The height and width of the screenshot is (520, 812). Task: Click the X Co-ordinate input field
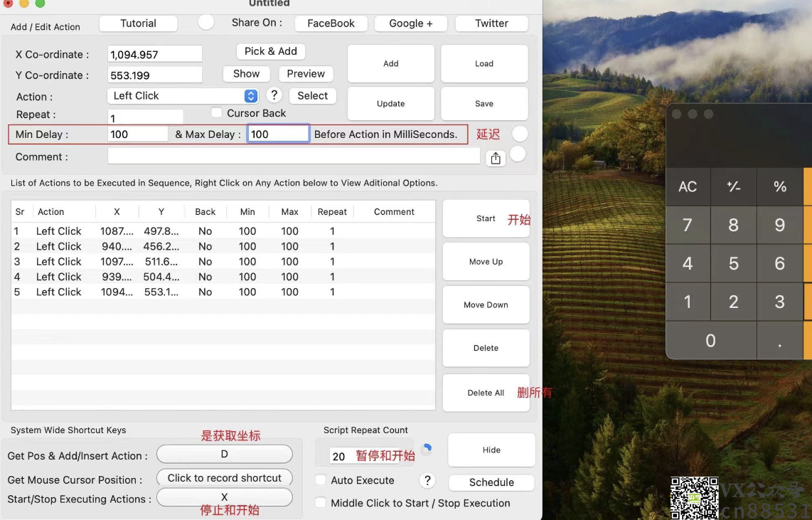(x=155, y=54)
